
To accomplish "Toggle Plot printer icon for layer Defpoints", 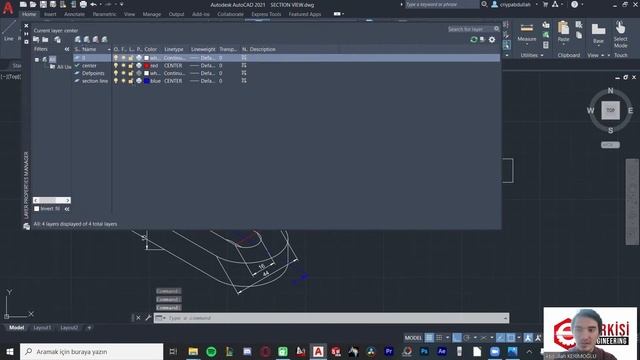I will pos(139,73).
